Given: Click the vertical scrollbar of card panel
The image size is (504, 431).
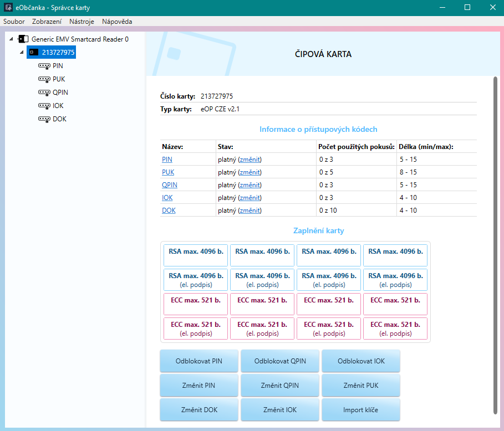Looking at the screenshot, I should pos(495,244).
